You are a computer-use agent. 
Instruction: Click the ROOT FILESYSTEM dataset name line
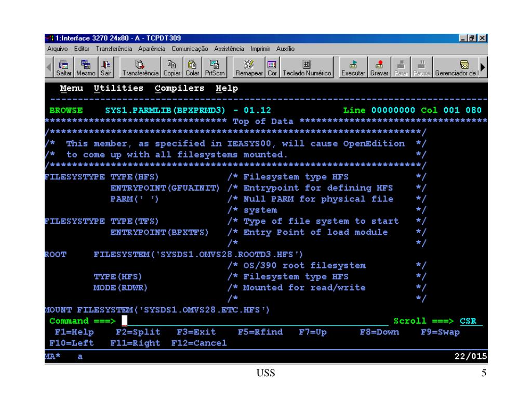pos(174,255)
